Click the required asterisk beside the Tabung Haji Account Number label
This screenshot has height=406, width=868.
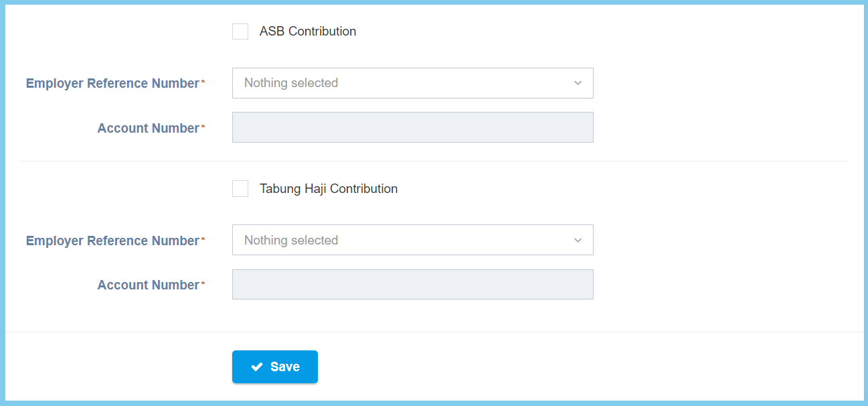pos(203,284)
